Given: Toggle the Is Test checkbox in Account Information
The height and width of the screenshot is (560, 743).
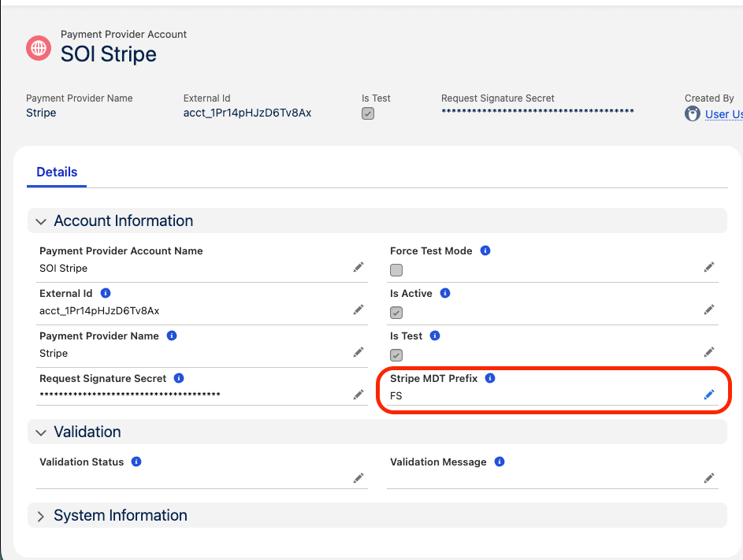Looking at the screenshot, I should (396, 355).
